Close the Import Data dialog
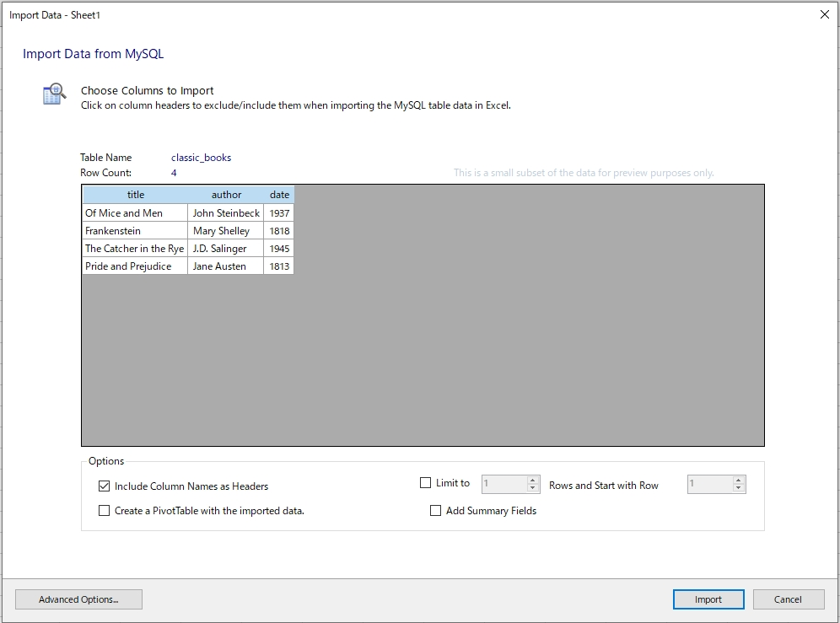 825,14
